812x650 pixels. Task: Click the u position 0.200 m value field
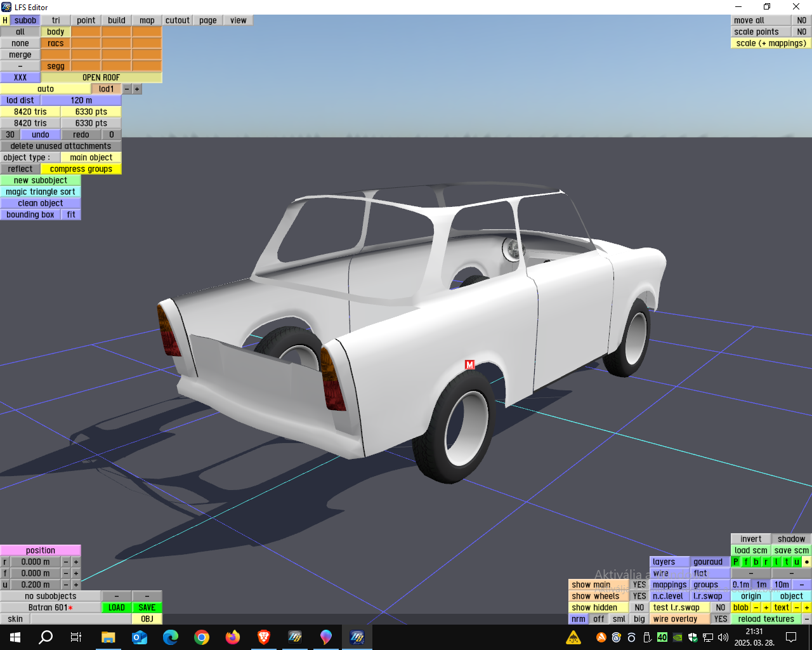(36, 585)
